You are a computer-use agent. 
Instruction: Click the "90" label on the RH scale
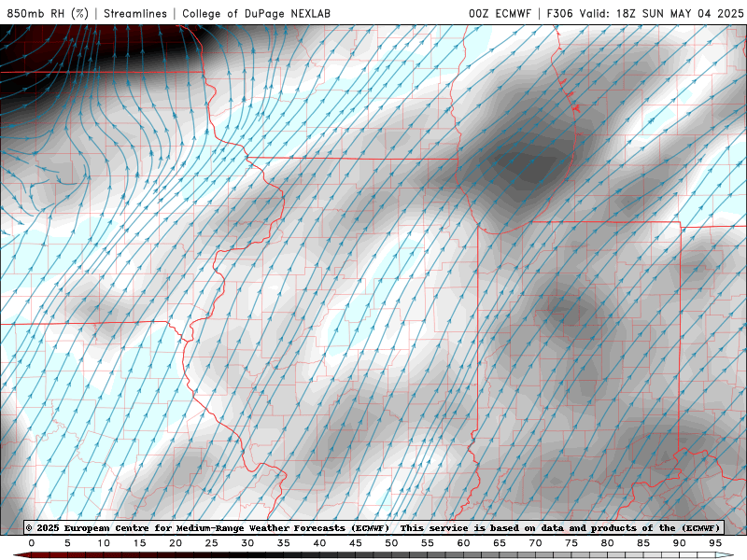tap(680, 543)
